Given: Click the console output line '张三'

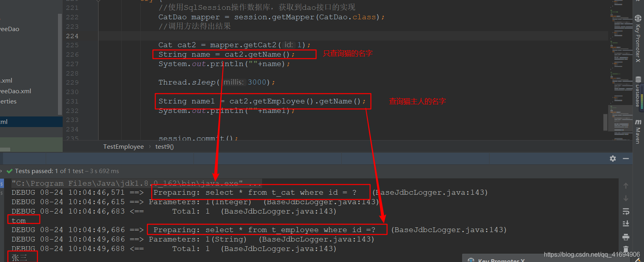Looking at the screenshot, I should pyautogui.click(x=19, y=258).
